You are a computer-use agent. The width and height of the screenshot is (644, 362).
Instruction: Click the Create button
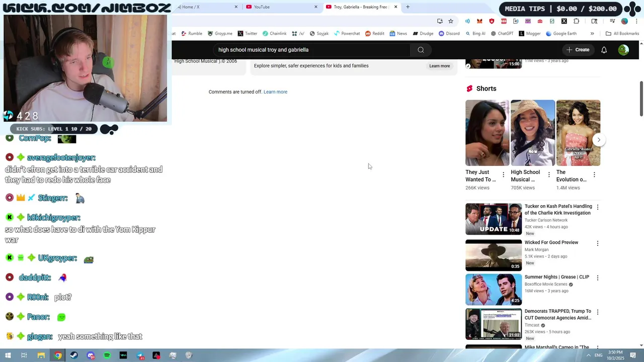pyautogui.click(x=577, y=50)
